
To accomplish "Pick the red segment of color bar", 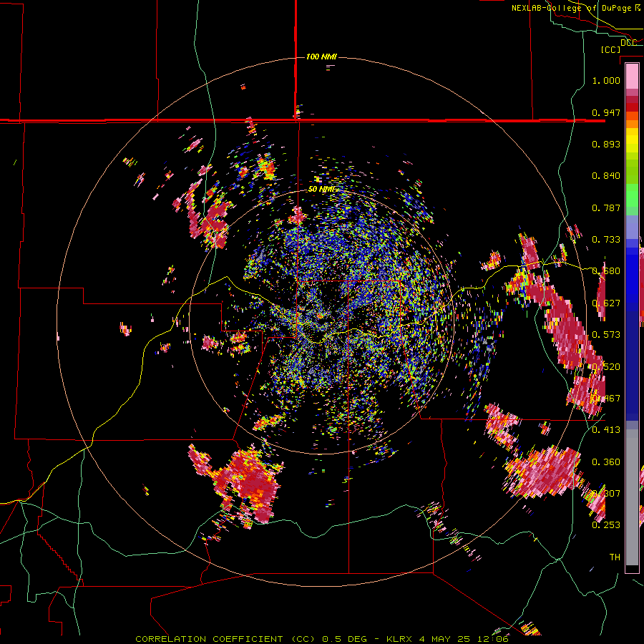I will point(632,107).
